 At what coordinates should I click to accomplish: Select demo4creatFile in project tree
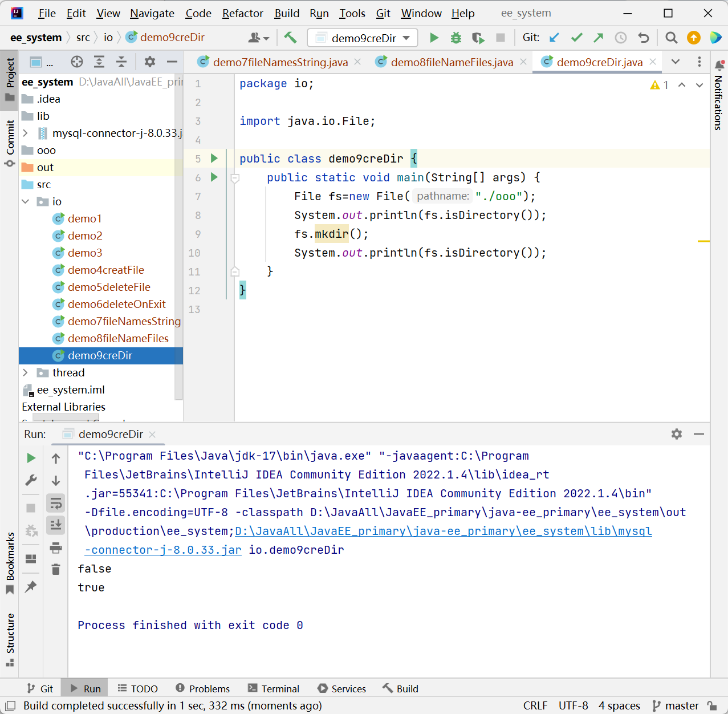coord(105,270)
